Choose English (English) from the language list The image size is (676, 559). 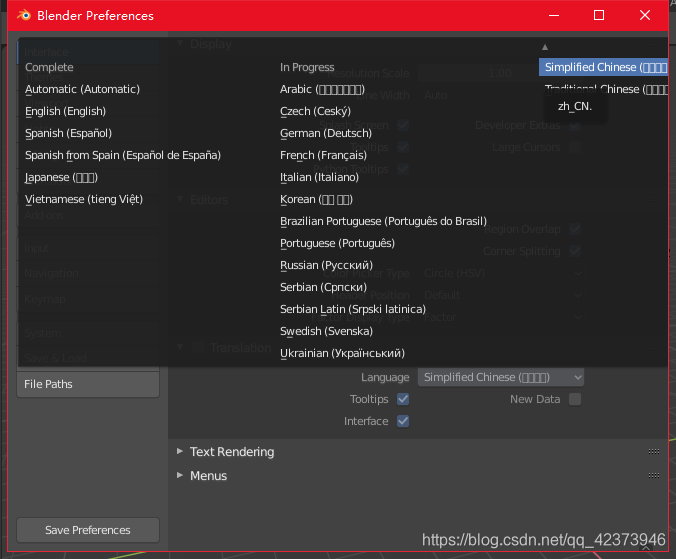pos(66,111)
